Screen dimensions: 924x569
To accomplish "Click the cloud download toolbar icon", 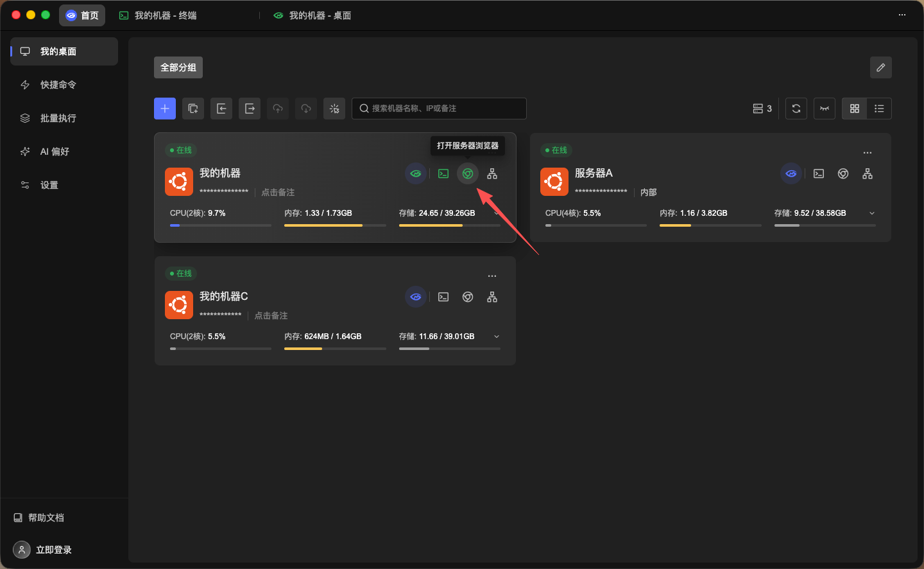I will [x=306, y=109].
